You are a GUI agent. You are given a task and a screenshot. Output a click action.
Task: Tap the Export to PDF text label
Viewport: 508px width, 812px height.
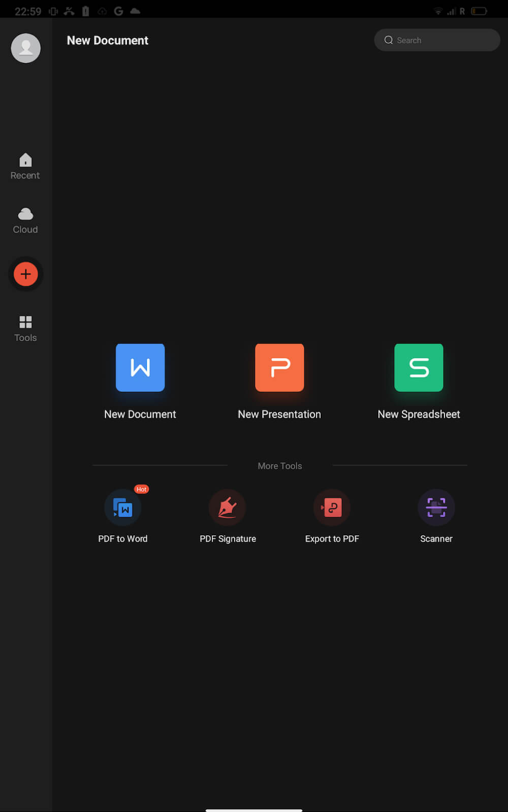coord(332,539)
